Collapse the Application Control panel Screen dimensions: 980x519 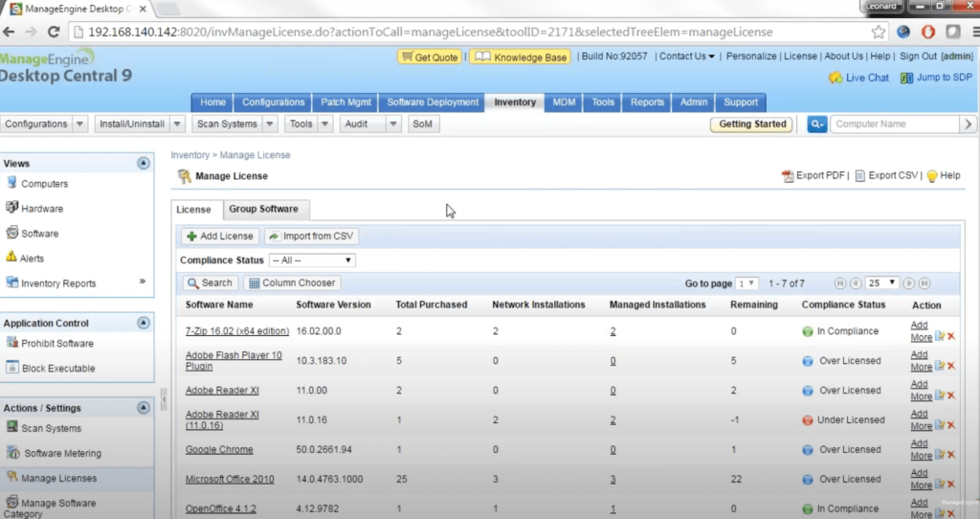(x=144, y=323)
